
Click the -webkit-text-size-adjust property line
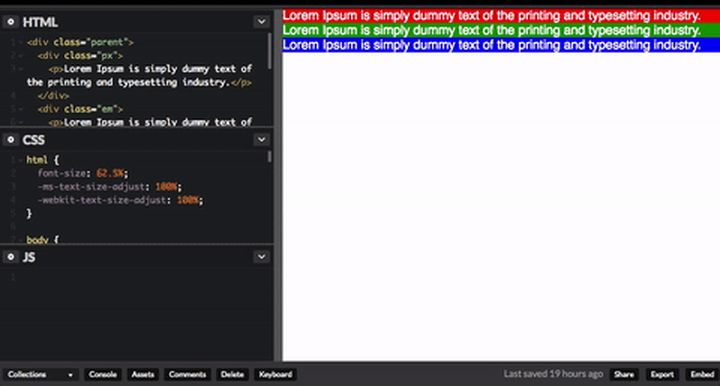[120, 200]
